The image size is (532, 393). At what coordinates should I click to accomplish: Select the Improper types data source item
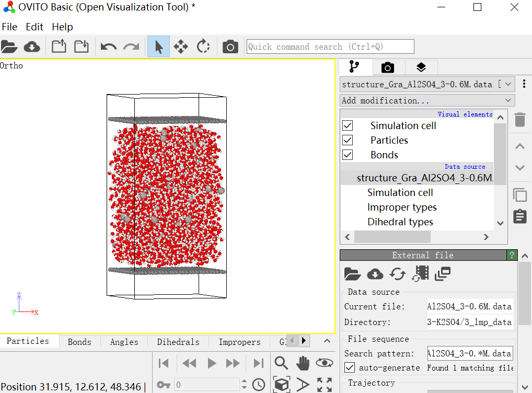402,207
